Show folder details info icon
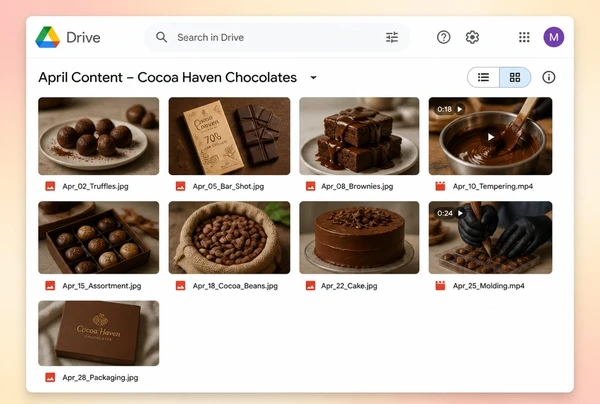The image size is (600, 404). coord(549,77)
